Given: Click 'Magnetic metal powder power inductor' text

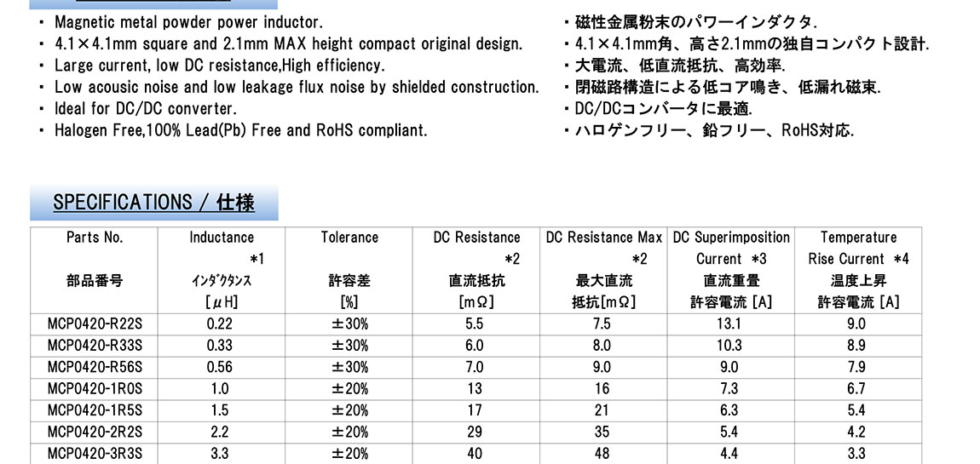Looking at the screenshot, I should tap(188, 22).
